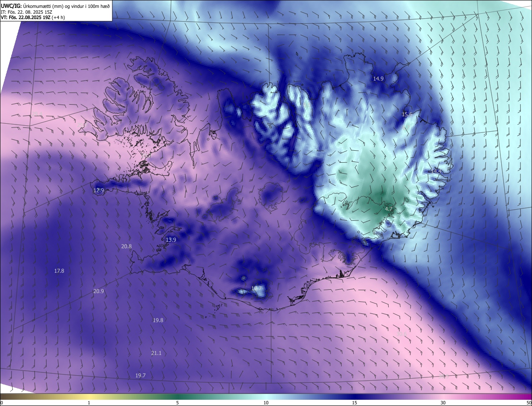The image size is (532, 406).
Task: Click the 14.9 value in north Iceland
Action: pos(378,78)
